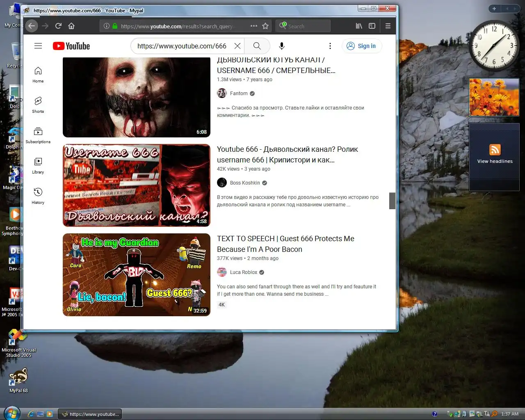
Task: Open video titled TEXT TO SPEECH Guest 666
Action: point(285,244)
